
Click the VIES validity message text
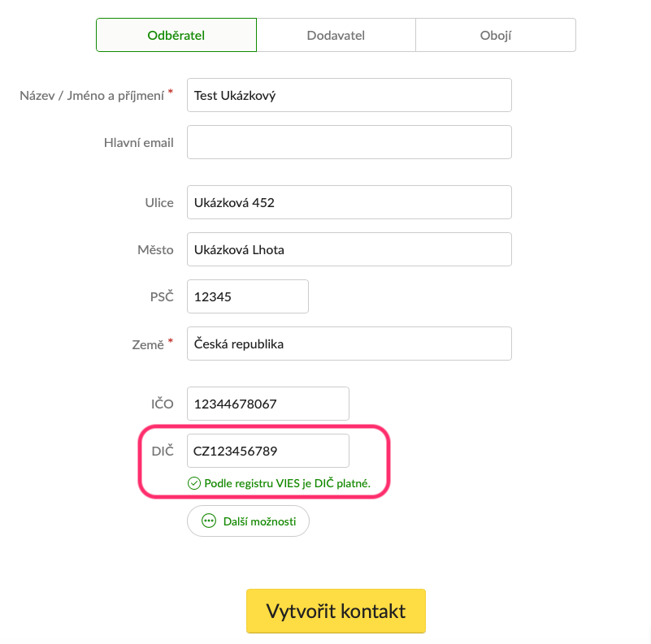click(x=288, y=483)
